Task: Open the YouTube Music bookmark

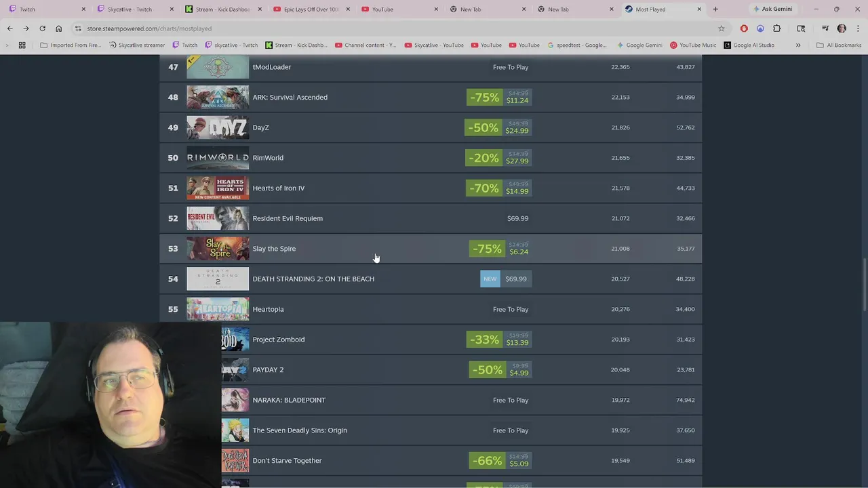Action: tap(693, 45)
